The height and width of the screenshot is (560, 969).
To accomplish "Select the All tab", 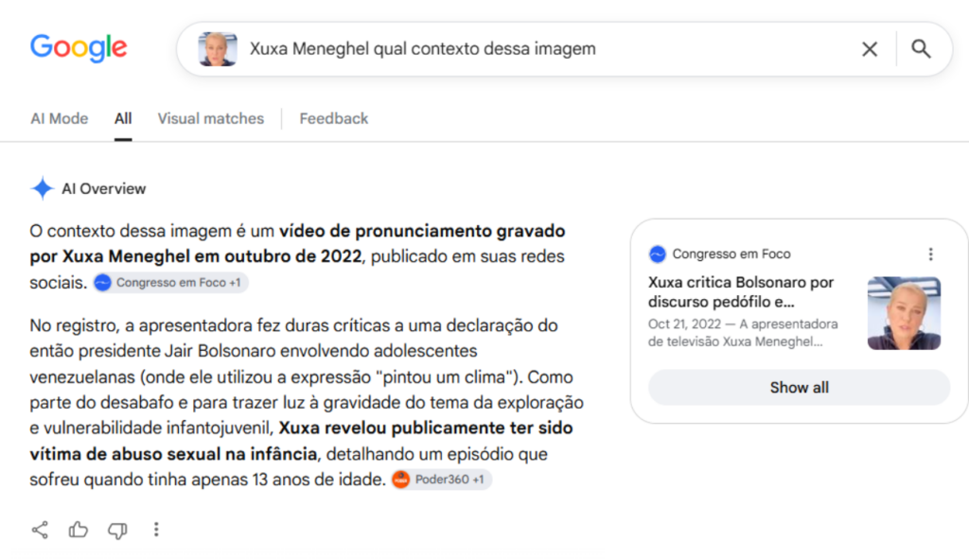I will point(123,118).
